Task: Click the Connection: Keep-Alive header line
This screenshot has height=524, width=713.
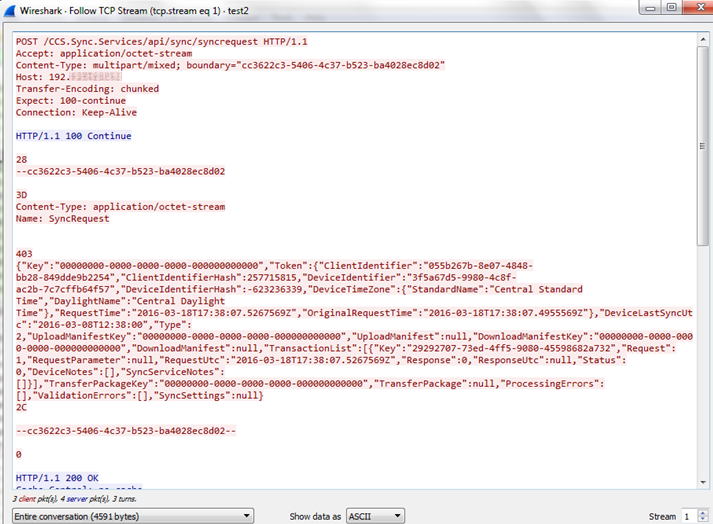Action: 76,112
